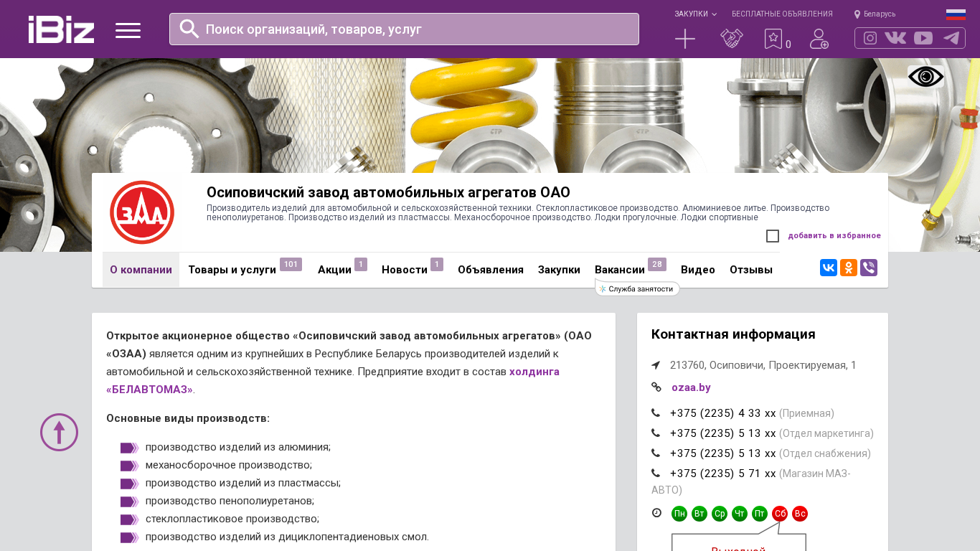
Task: Click list item механосборочное производство
Action: pyautogui.click(x=229, y=465)
